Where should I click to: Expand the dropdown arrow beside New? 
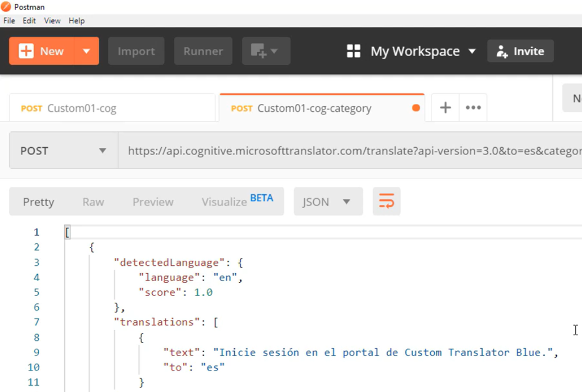point(86,51)
